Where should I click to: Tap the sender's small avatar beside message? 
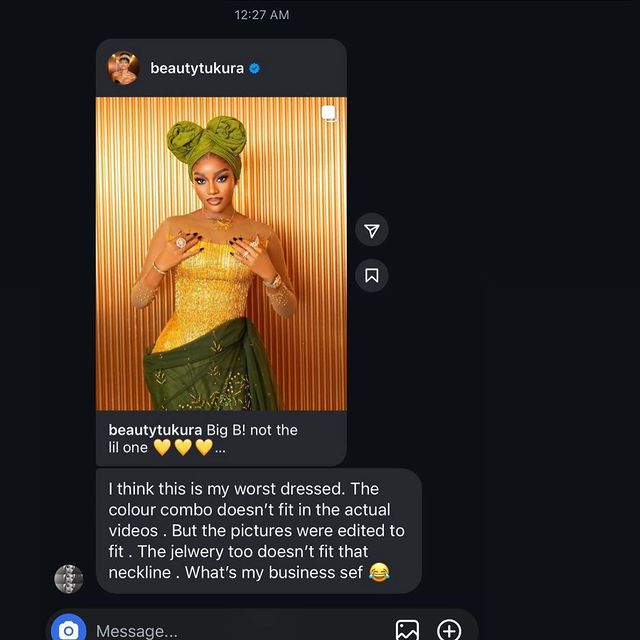[x=68, y=578]
